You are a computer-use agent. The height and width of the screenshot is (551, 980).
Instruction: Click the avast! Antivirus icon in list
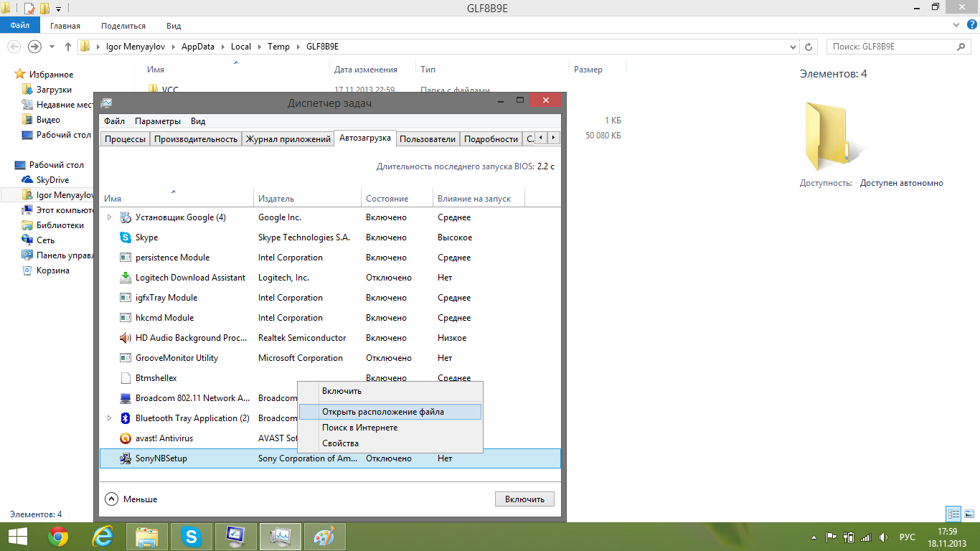126,438
